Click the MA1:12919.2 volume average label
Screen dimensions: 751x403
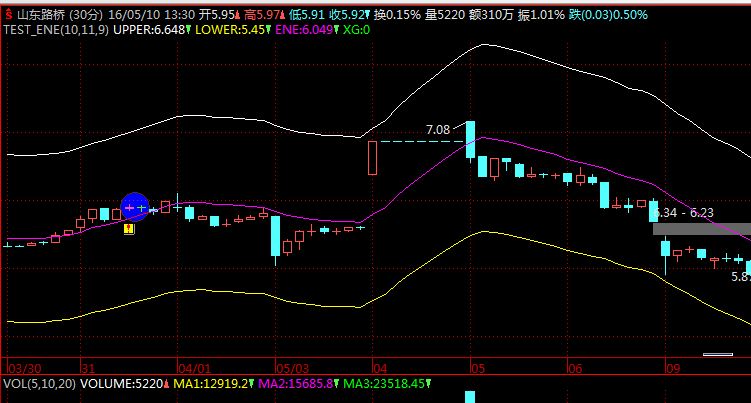click(210, 383)
